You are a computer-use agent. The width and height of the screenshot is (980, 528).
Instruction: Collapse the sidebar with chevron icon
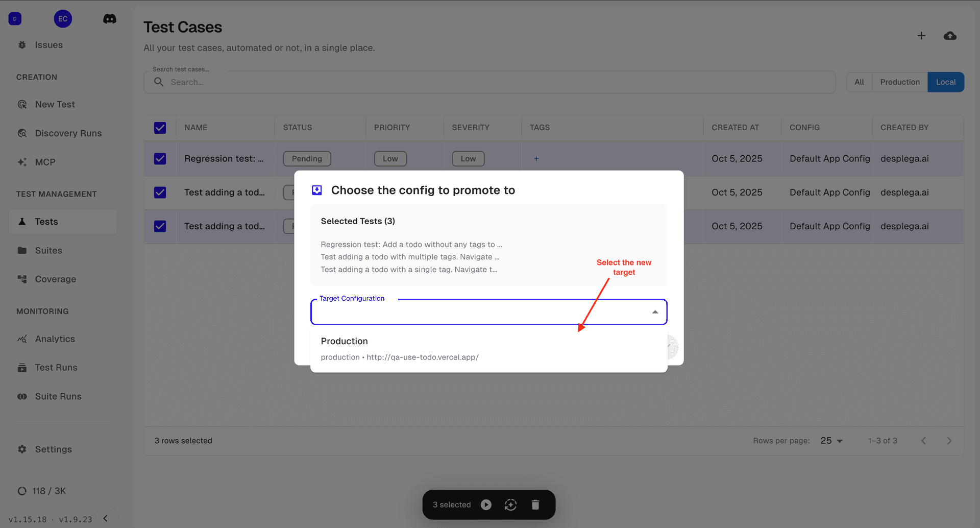(x=106, y=518)
